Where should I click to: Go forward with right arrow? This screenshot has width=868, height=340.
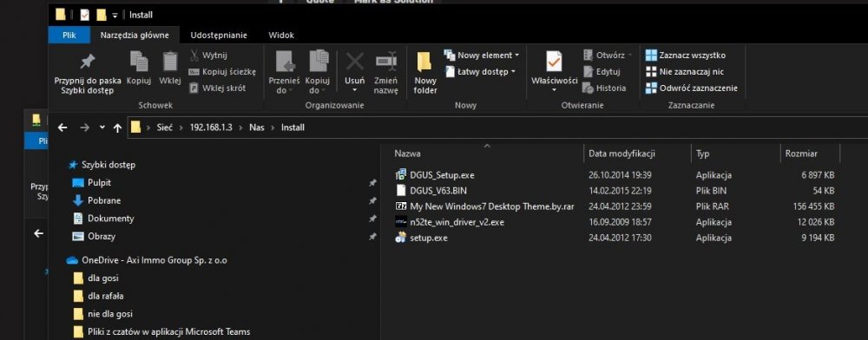pos(84,127)
